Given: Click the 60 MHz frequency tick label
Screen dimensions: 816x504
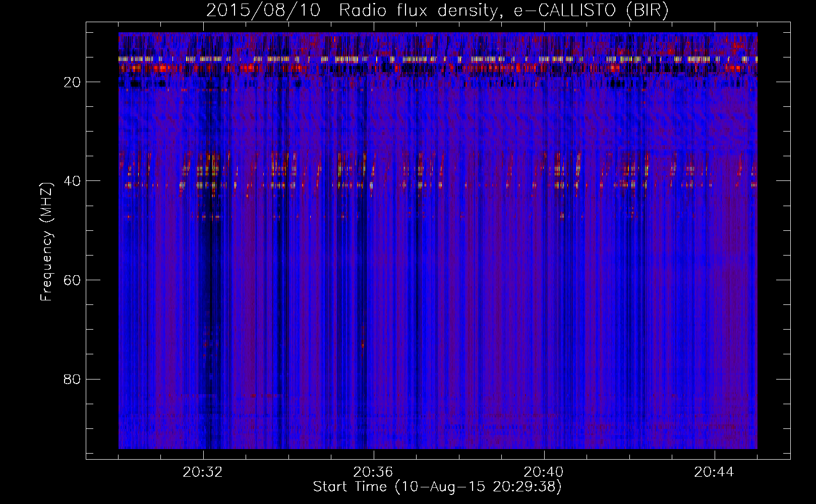Looking at the screenshot, I should click(x=73, y=280).
